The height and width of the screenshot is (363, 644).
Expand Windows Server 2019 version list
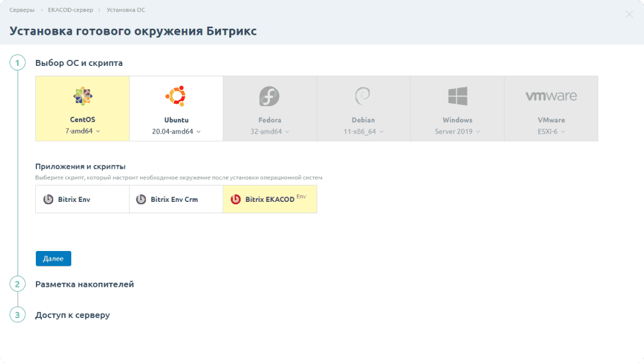pyautogui.click(x=457, y=131)
